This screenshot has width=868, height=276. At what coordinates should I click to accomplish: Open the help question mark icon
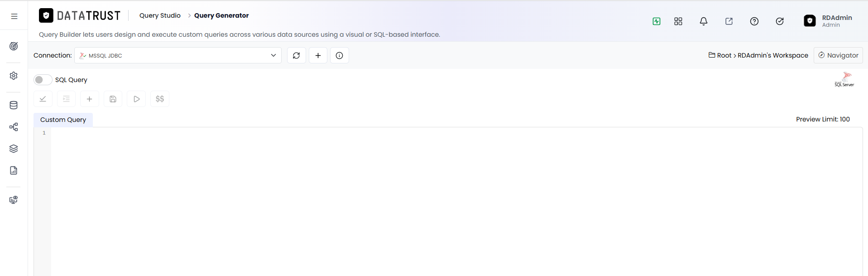[x=754, y=21]
